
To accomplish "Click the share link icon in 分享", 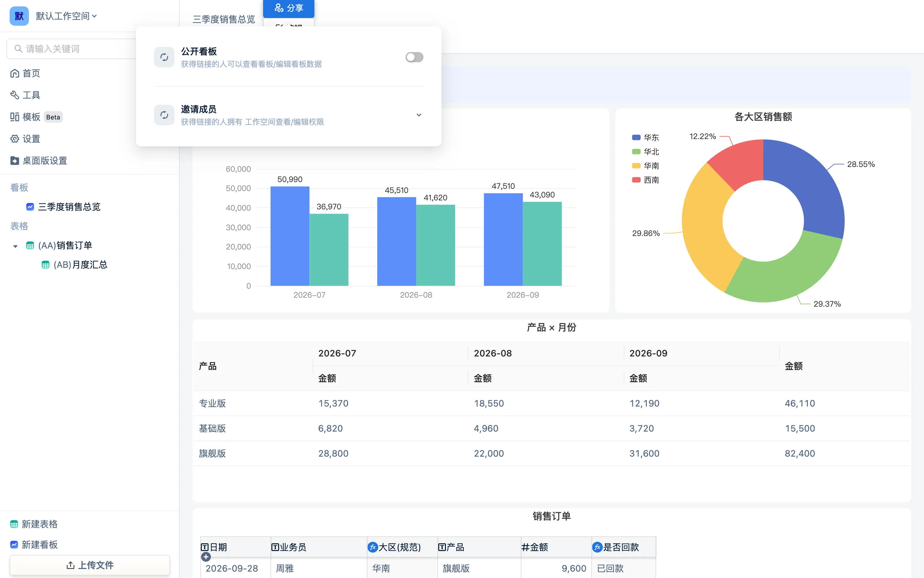I will pyautogui.click(x=279, y=8).
